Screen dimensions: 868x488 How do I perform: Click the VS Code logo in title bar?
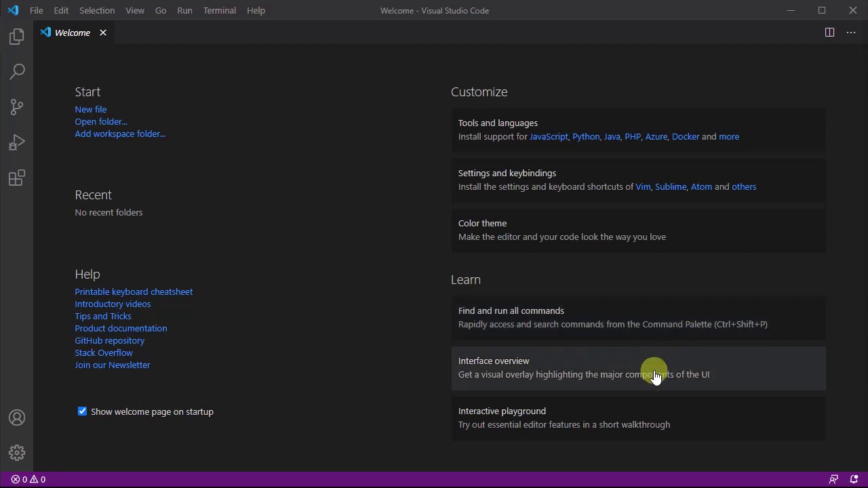pyautogui.click(x=13, y=10)
